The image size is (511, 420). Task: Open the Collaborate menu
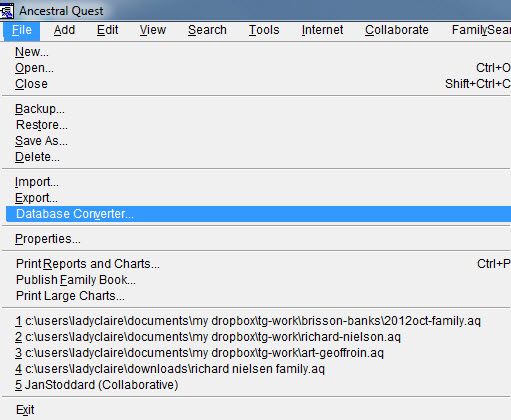[397, 30]
